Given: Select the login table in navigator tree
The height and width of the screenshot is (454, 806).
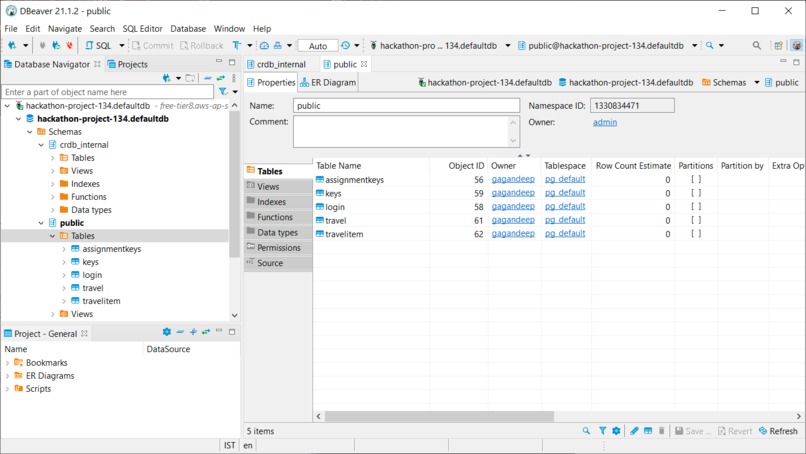Looking at the screenshot, I should coord(92,275).
